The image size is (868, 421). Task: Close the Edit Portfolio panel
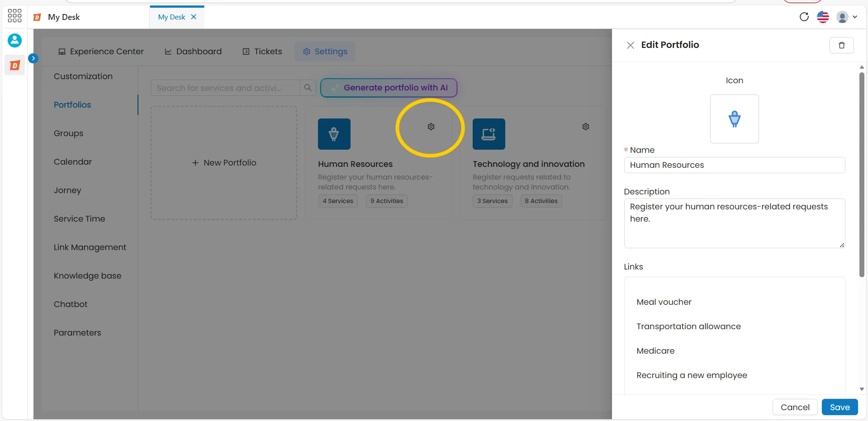[x=630, y=45]
